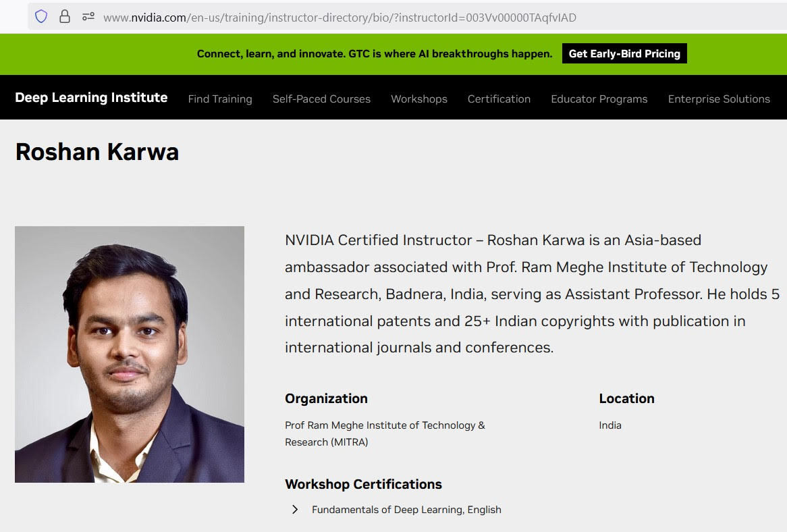
Task: Expand the Fundamentals of Deep Learning chevron
Action: point(295,510)
